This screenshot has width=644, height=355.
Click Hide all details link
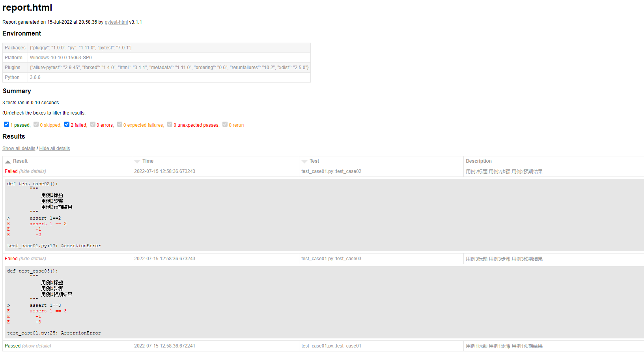point(54,148)
